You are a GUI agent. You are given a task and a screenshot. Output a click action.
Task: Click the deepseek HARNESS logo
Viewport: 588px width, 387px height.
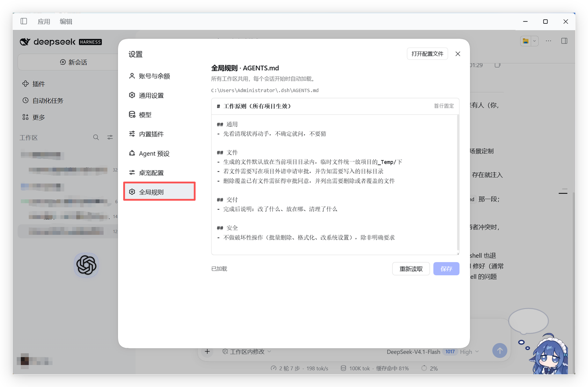61,42
